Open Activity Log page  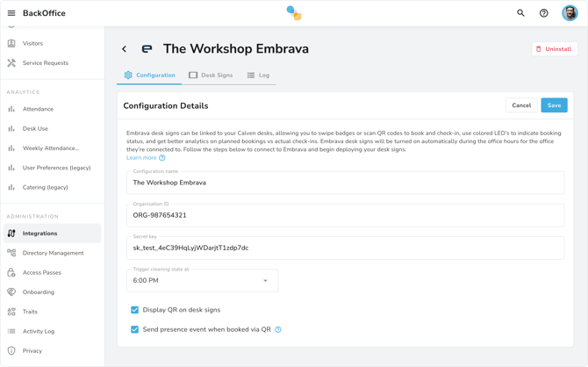[52, 331]
